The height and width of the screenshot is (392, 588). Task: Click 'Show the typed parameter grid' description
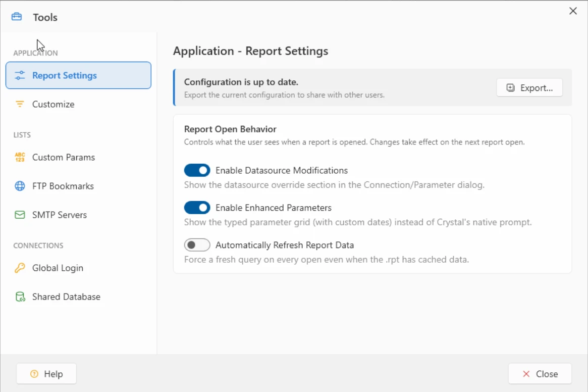pyautogui.click(x=358, y=222)
